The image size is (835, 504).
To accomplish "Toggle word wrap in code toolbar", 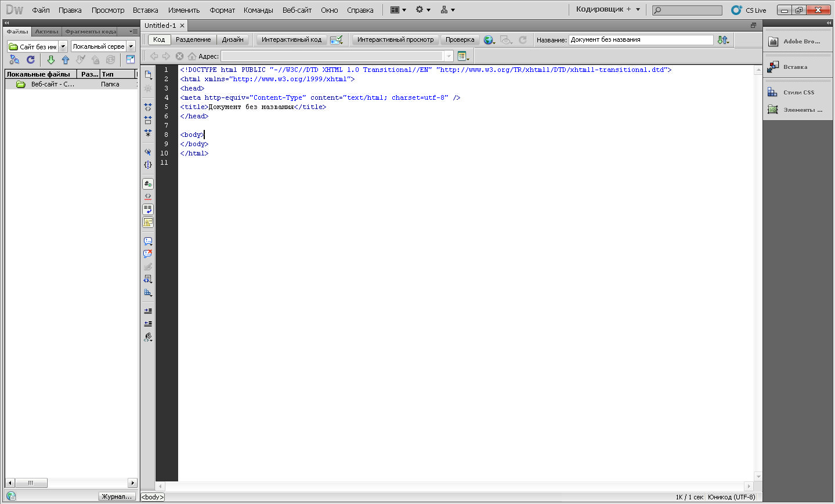I will click(148, 209).
